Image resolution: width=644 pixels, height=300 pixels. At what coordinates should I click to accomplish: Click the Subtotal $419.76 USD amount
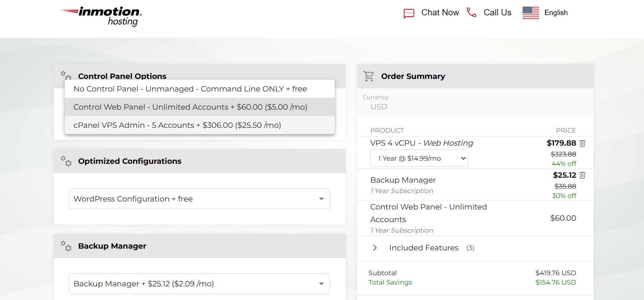tap(556, 273)
